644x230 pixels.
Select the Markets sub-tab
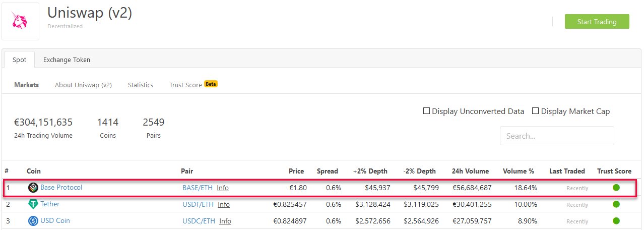pyautogui.click(x=26, y=85)
